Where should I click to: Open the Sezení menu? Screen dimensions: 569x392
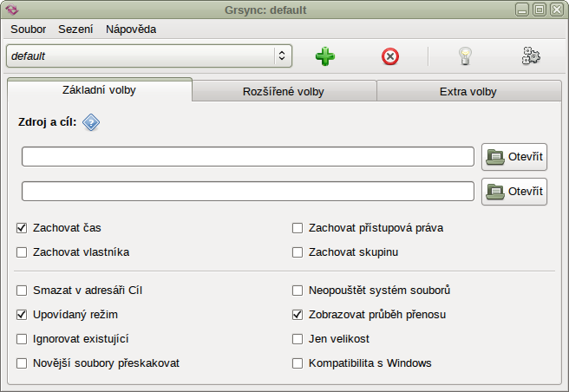click(75, 29)
